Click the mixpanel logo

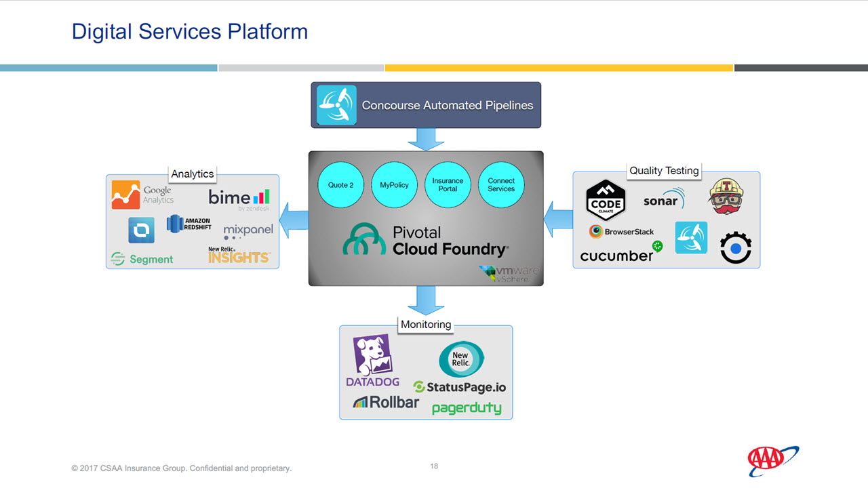(x=248, y=231)
